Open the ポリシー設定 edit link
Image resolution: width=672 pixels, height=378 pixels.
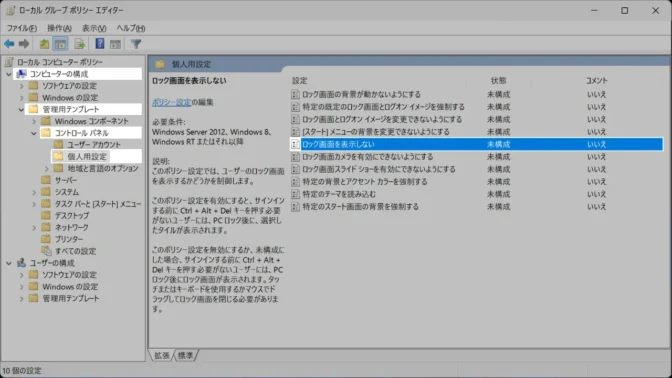pyautogui.click(x=171, y=102)
